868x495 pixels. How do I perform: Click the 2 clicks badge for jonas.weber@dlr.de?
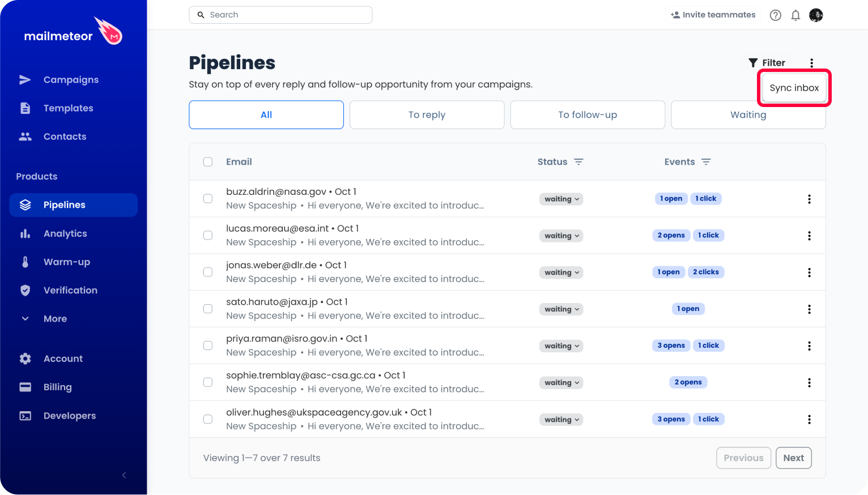tap(706, 272)
